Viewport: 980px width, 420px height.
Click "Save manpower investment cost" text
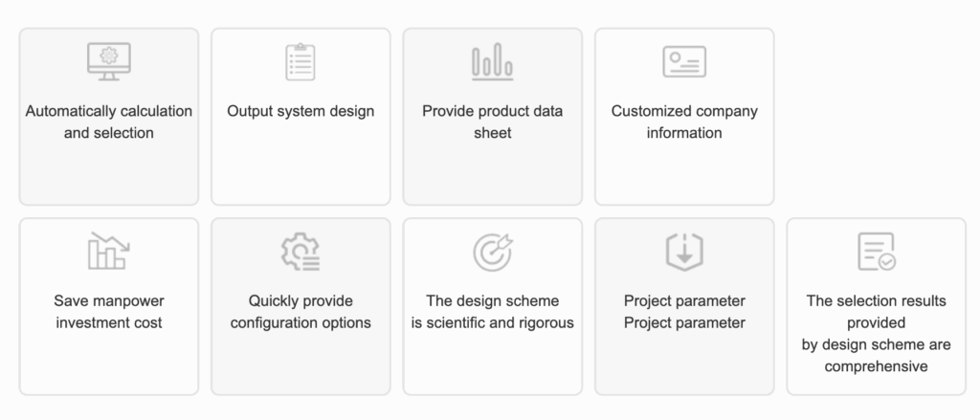tap(109, 312)
